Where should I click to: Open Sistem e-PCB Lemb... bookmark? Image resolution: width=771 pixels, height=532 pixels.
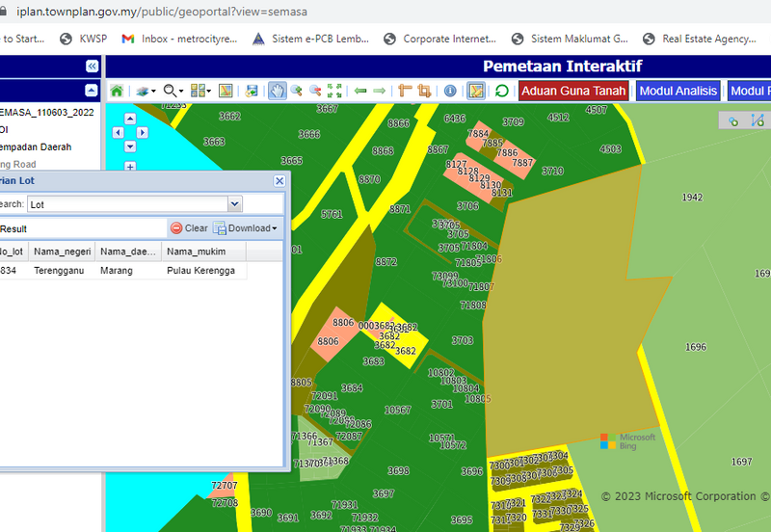click(x=310, y=39)
